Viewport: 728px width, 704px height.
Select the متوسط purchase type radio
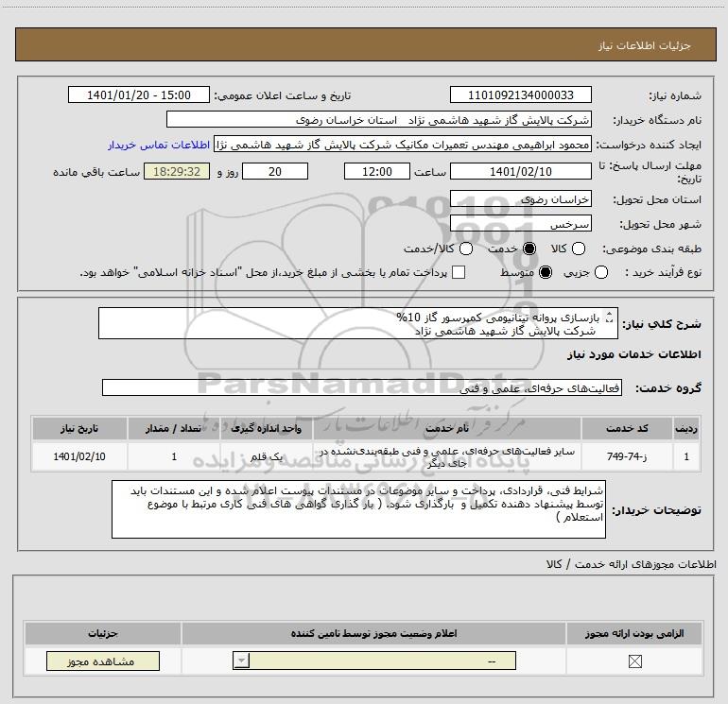[x=546, y=272]
